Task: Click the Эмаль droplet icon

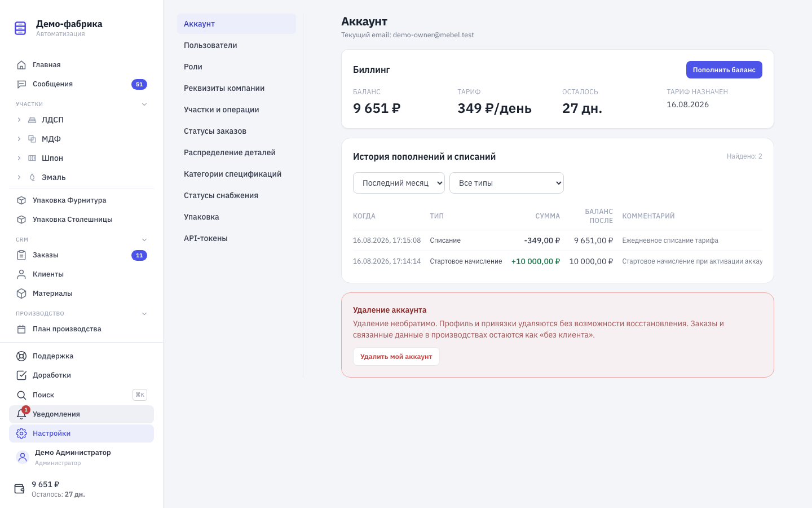Action: (32, 177)
